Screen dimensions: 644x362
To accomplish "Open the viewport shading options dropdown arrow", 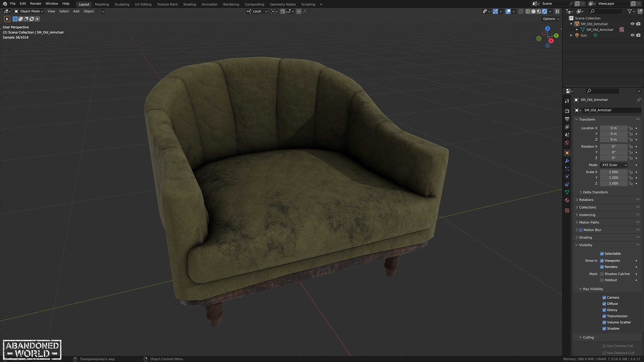I will tap(550, 11).
